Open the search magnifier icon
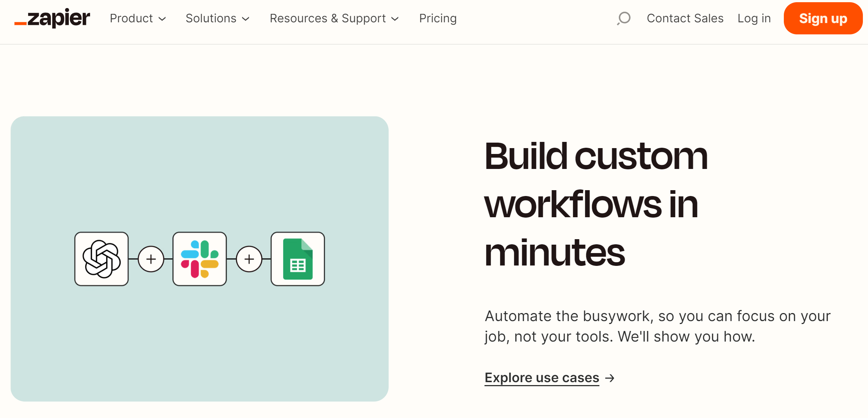Image resolution: width=868 pixels, height=418 pixels. click(x=624, y=18)
